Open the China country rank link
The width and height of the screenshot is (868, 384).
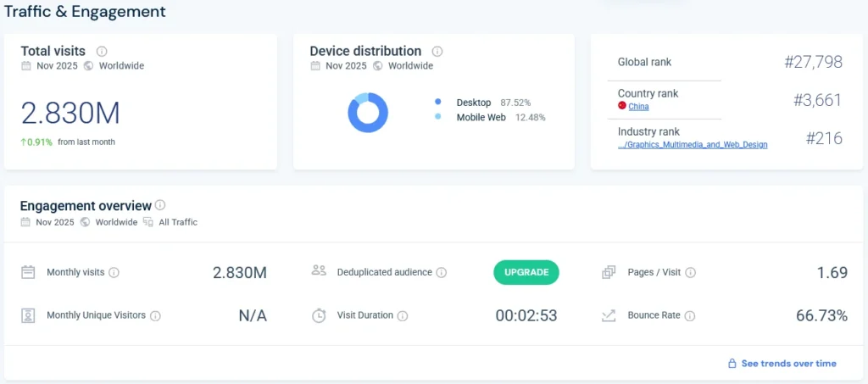tap(638, 106)
